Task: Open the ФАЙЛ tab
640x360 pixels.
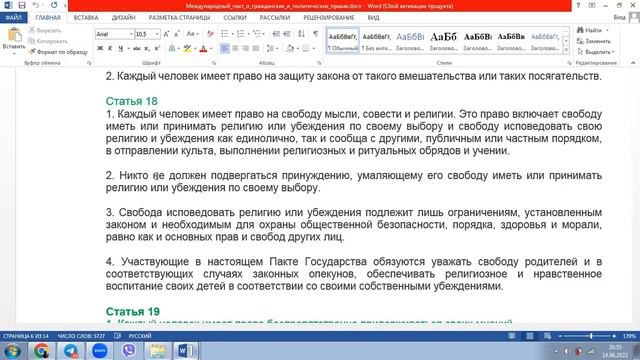Action: (13, 18)
